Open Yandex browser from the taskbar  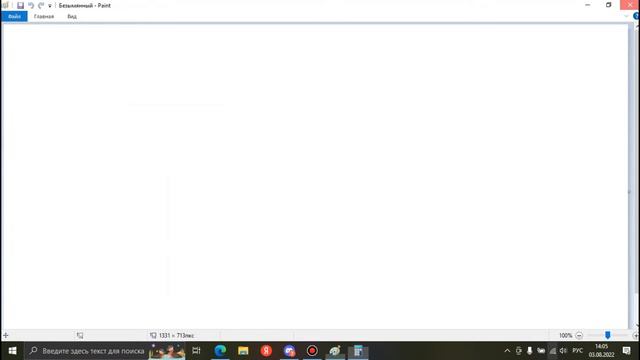coord(266,351)
